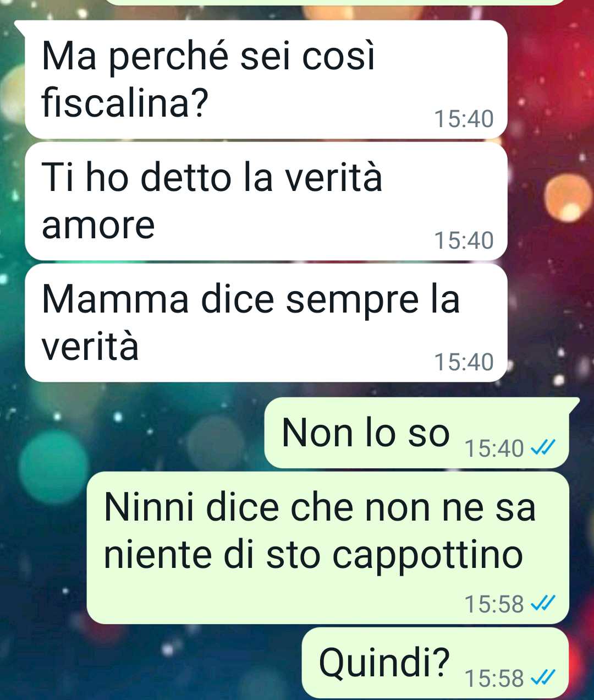Tap the message about Ninni and the cappottino
The image size is (594, 700).
[328, 548]
